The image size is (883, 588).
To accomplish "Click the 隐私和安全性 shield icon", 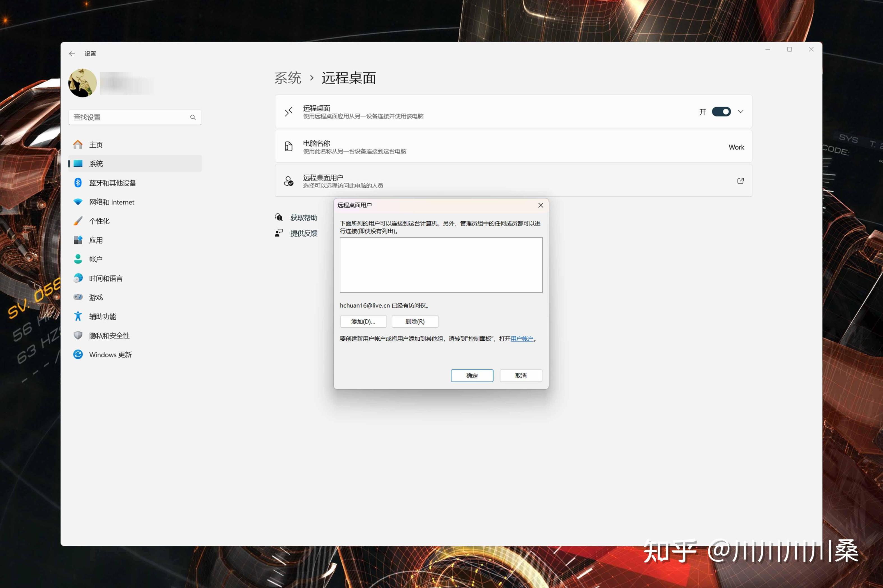I will tap(78, 335).
